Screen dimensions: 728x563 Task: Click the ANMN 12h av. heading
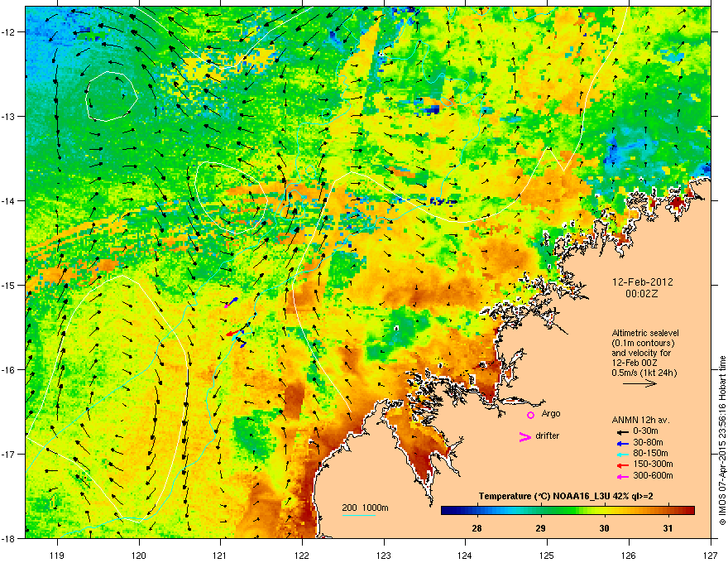640,420
